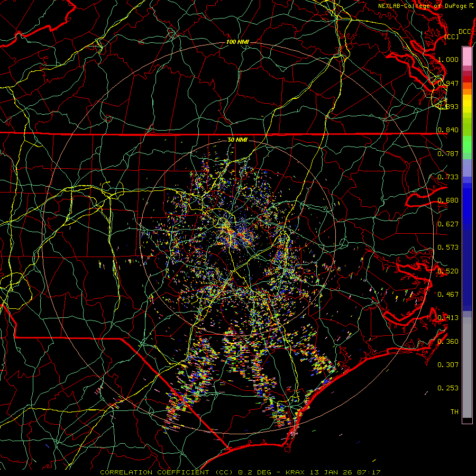Viewport: 476px width, 476px height.
Task: Click the TH threshold label
Action: click(x=454, y=412)
